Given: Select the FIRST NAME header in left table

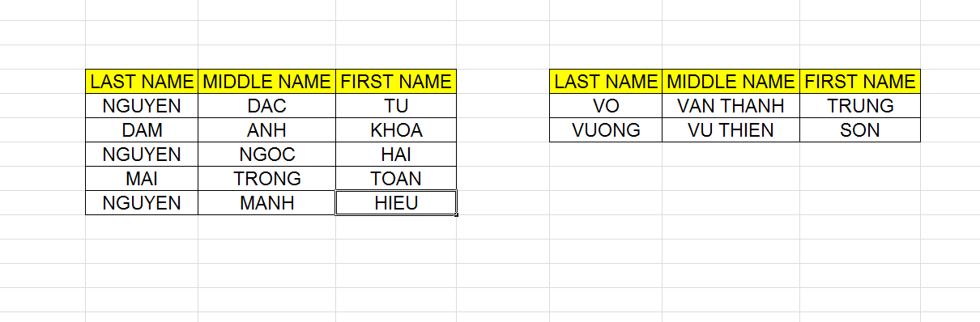Looking at the screenshot, I should (396, 82).
